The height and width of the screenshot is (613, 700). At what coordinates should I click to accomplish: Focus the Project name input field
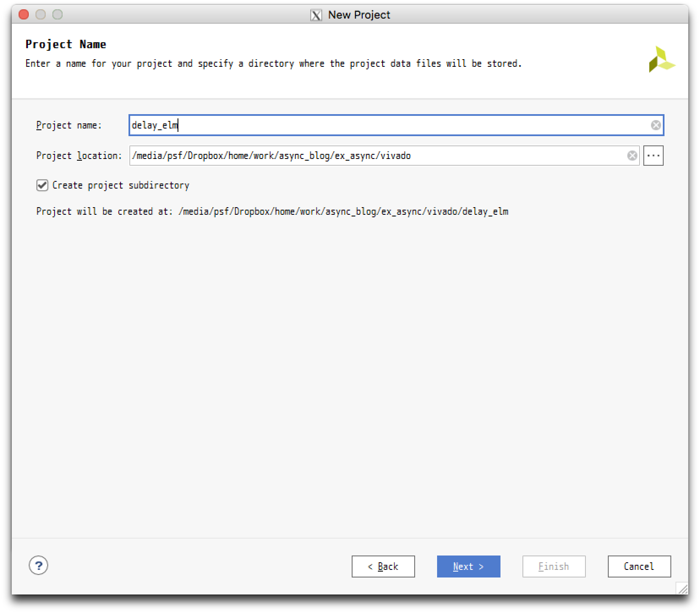(389, 125)
